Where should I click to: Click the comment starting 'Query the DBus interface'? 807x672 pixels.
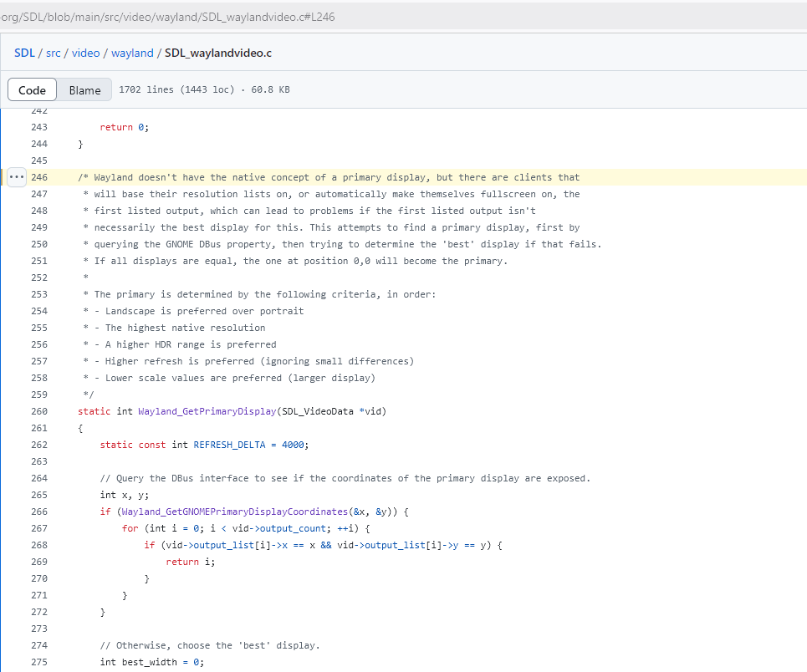[x=345, y=479]
